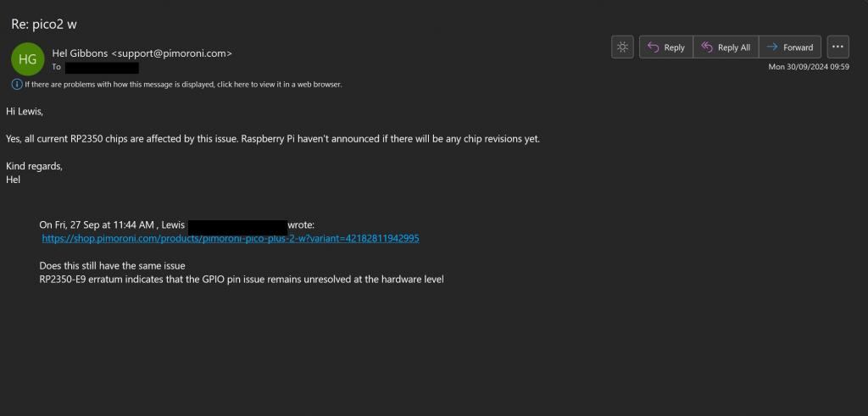Toggle the sun icon to switch message background
Screen dimensions: 868x416
[623, 47]
